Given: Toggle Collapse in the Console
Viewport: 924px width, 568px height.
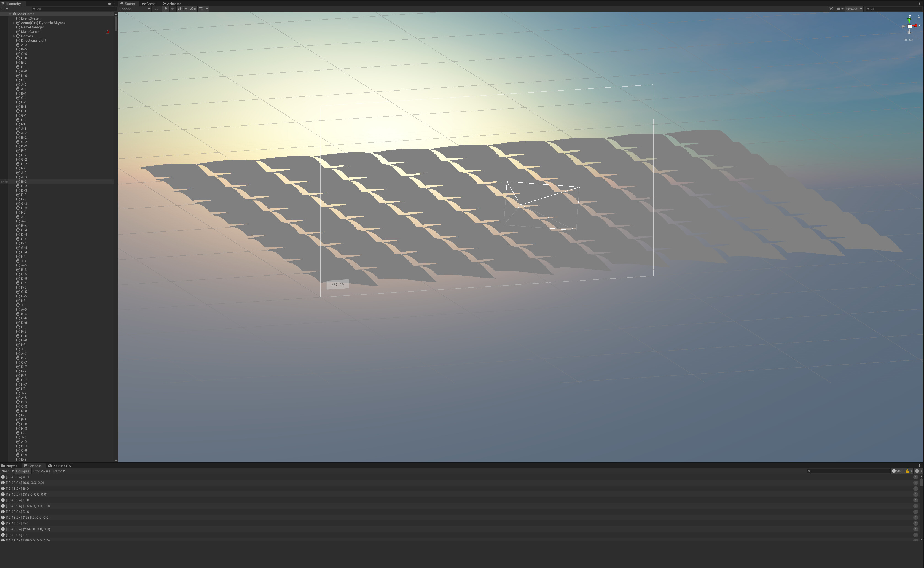Looking at the screenshot, I should tap(23, 471).
